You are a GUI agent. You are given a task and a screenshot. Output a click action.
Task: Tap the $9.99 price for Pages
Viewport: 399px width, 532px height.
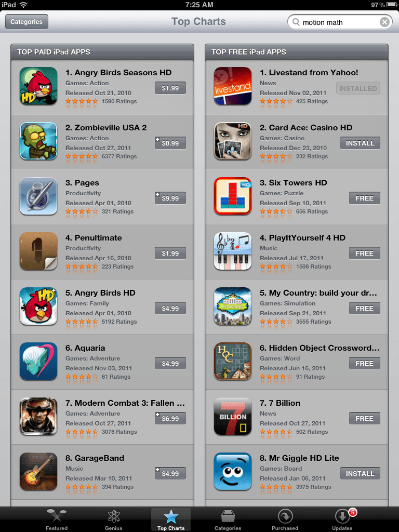(x=170, y=198)
